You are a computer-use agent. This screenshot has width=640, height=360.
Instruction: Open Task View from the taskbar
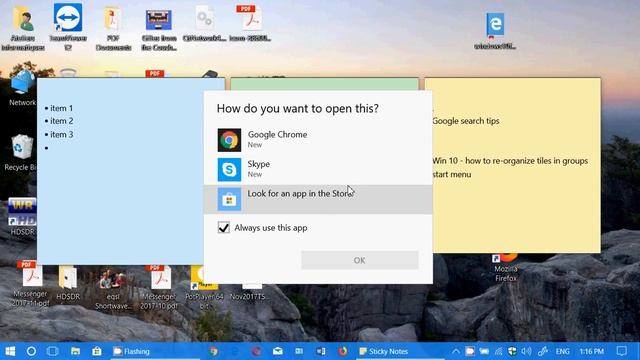(53, 351)
